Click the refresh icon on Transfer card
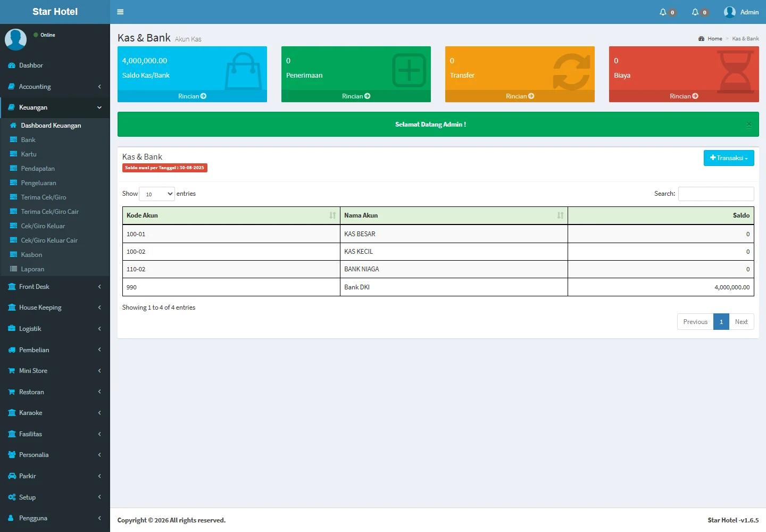This screenshot has width=766, height=532. pyautogui.click(x=571, y=71)
